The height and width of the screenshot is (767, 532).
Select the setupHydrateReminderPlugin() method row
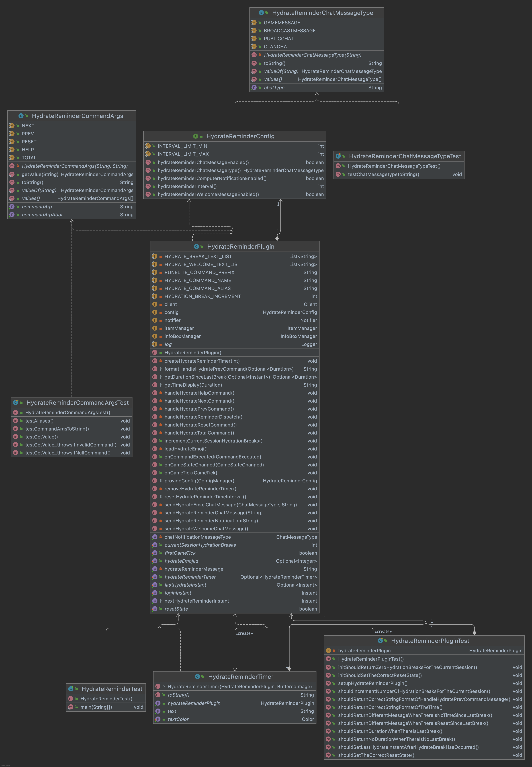pos(373,683)
